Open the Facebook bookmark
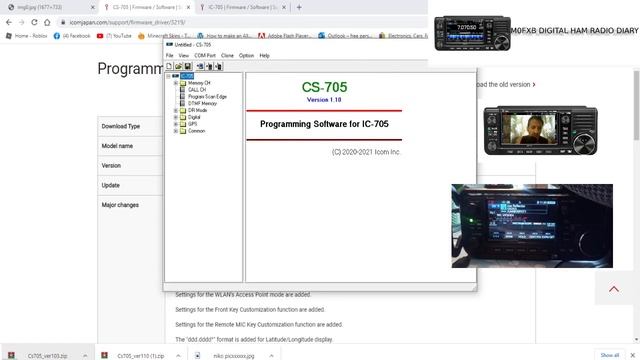Viewport: 640px width, 360px height. click(72, 36)
